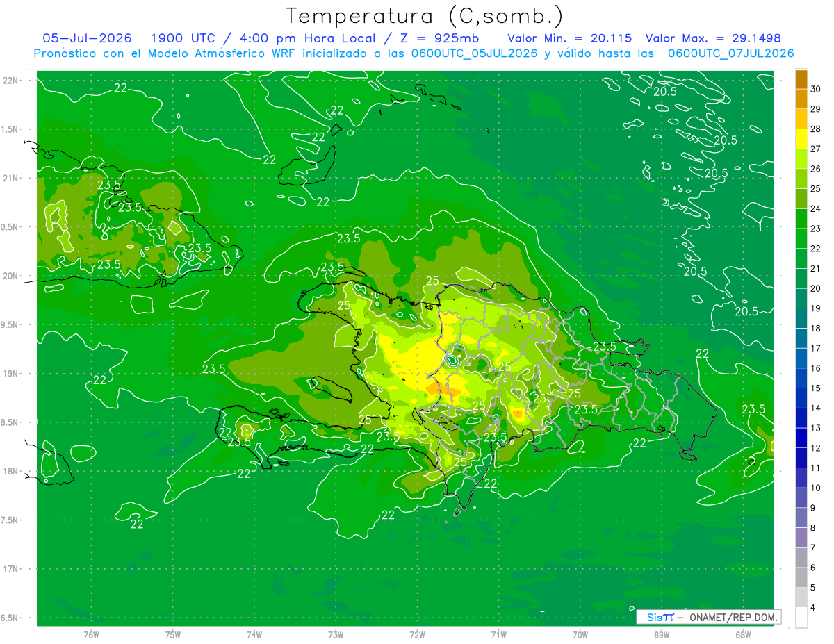Click the '18N' latitude axis label

point(10,471)
